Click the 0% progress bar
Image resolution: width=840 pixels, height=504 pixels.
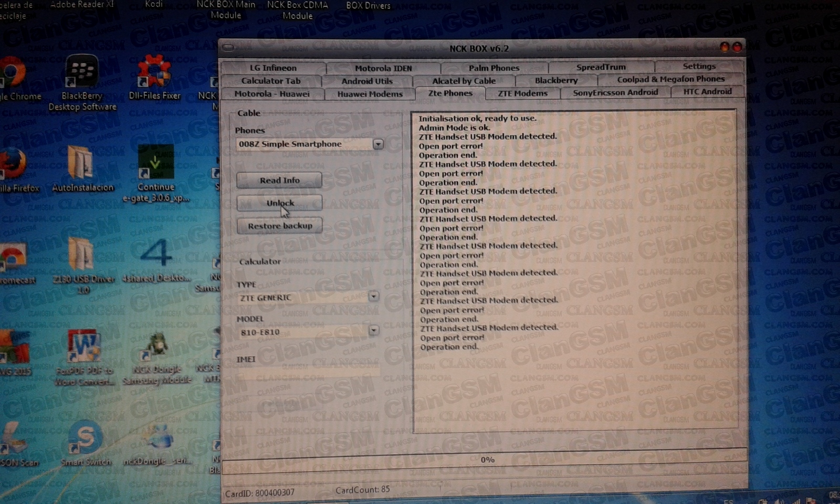coord(485,460)
